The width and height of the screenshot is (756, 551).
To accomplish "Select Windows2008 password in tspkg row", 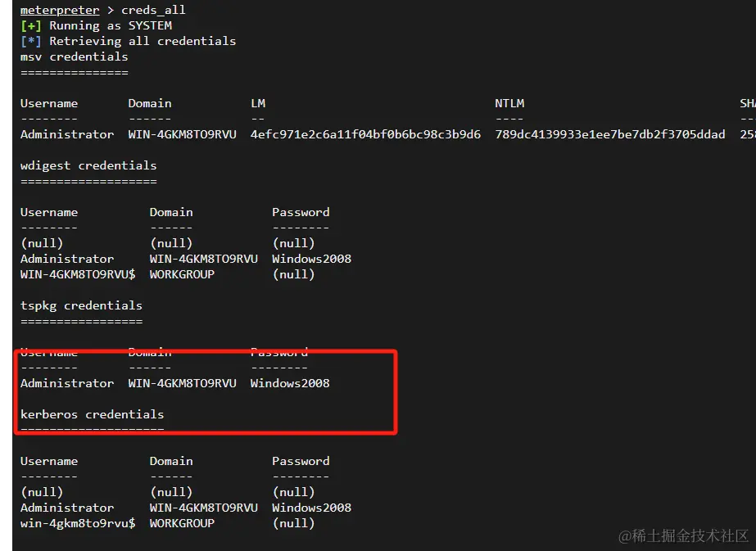I will coord(290,383).
